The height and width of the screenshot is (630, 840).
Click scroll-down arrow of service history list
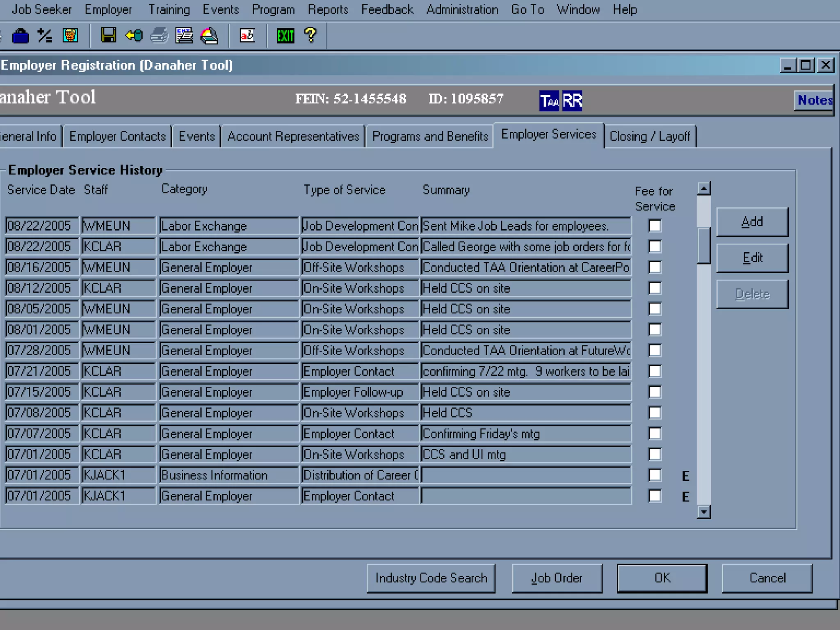tap(704, 512)
